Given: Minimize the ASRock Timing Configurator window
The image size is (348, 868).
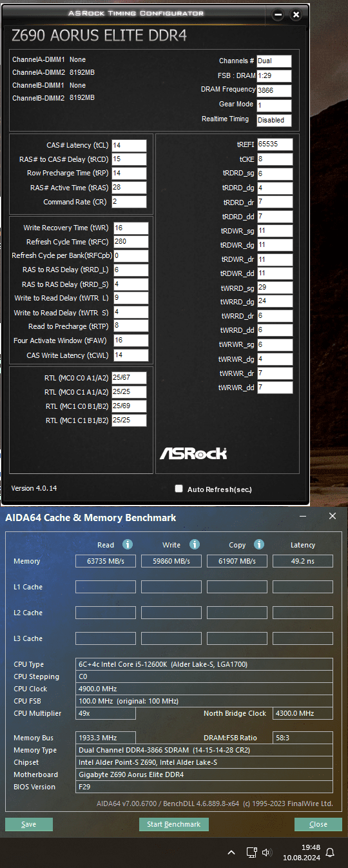Looking at the screenshot, I should point(278,14).
